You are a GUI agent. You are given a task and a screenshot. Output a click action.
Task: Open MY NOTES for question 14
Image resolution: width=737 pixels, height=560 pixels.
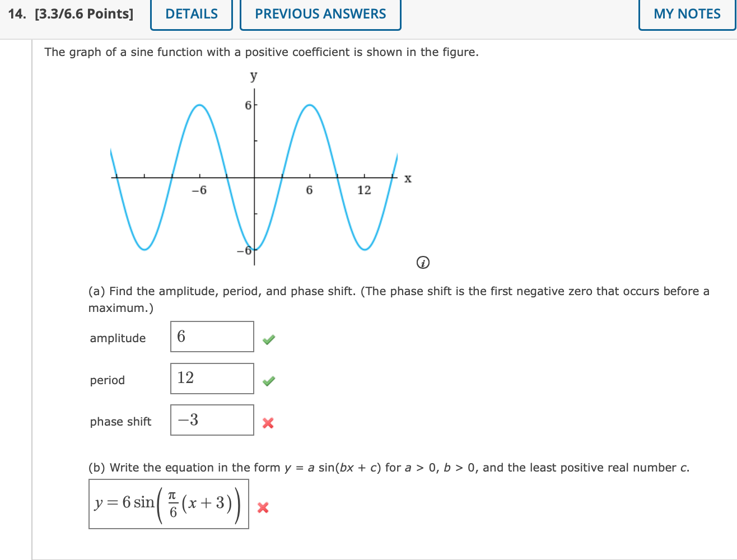[x=687, y=14]
